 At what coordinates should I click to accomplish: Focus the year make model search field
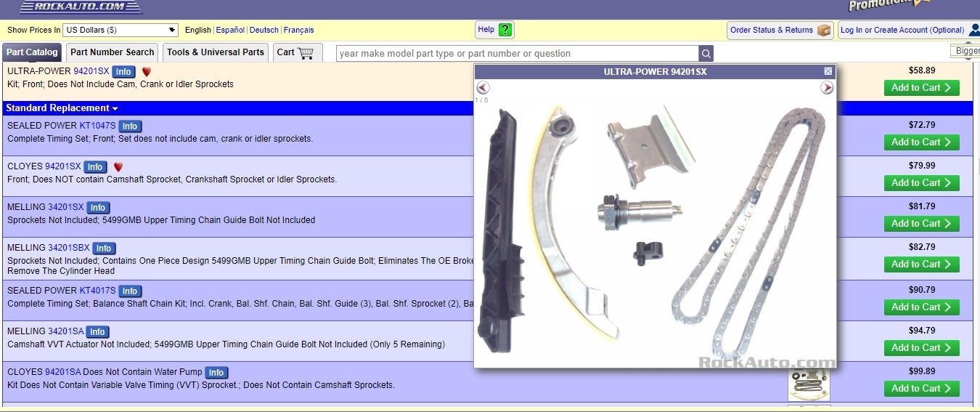pos(517,53)
